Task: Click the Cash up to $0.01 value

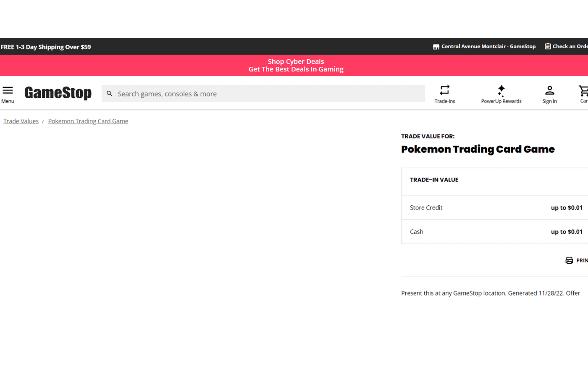Action: point(567,232)
